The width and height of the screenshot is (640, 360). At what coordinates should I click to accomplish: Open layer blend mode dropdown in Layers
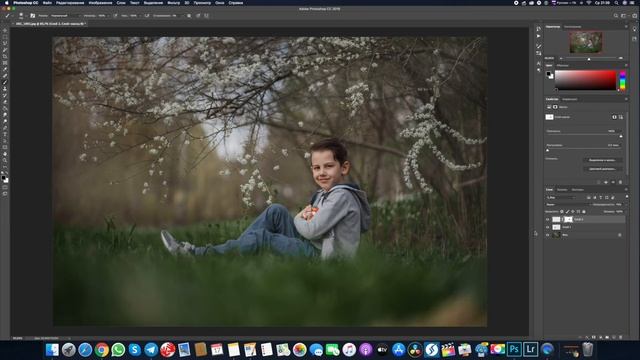click(567, 204)
